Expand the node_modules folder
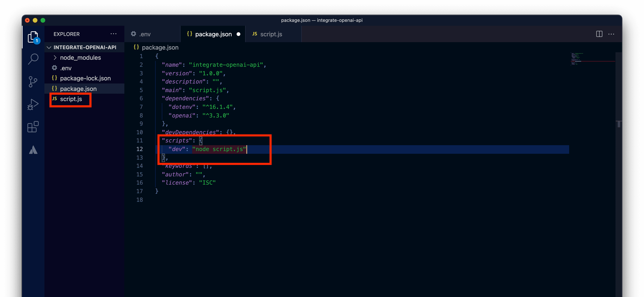The height and width of the screenshot is (297, 644). pos(80,58)
